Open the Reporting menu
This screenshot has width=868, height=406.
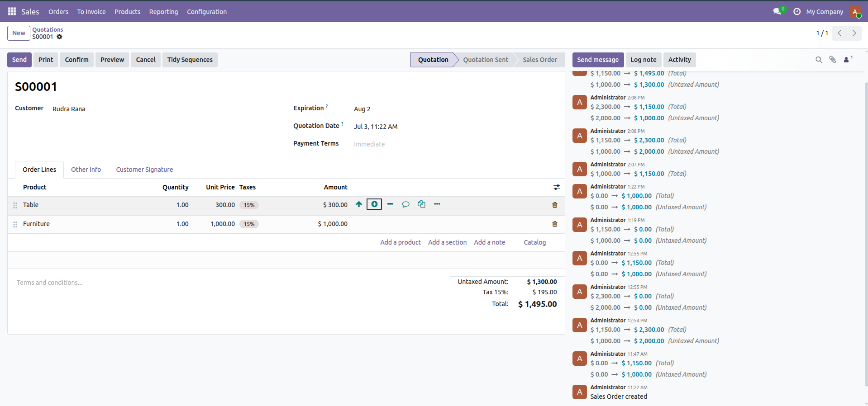[x=163, y=12]
